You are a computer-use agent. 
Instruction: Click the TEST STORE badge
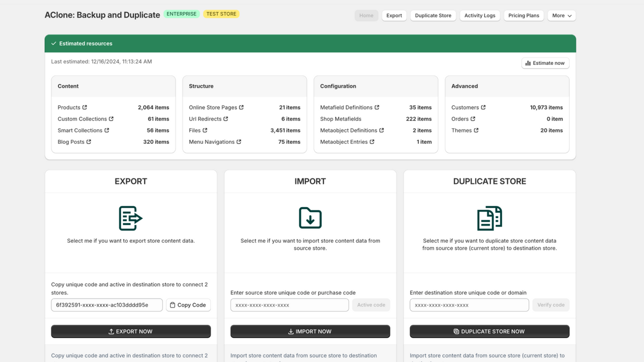(221, 14)
